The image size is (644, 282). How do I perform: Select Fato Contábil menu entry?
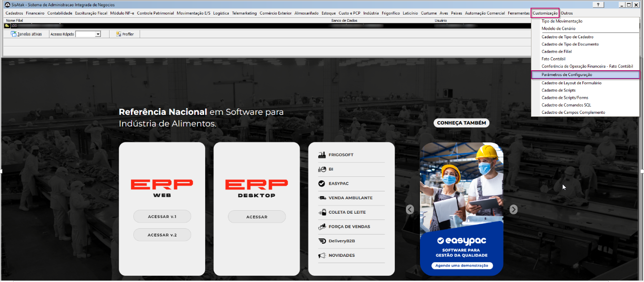coord(585,59)
